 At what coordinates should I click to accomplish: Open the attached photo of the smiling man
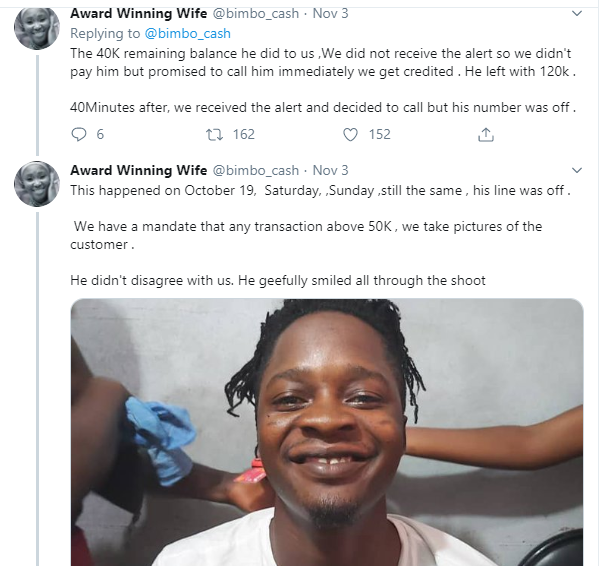tap(326, 432)
